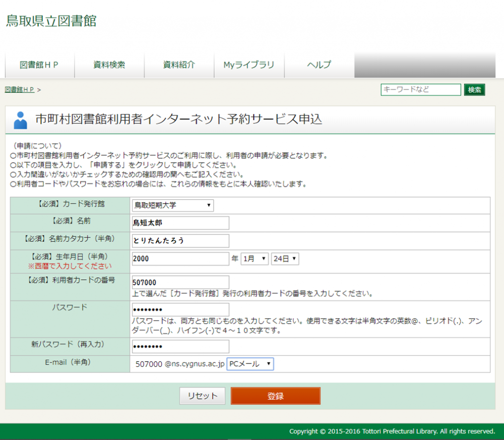This screenshot has height=440, width=504.
Task: Click the 利用者カードの番号 card number field
Action: [x=180, y=283]
